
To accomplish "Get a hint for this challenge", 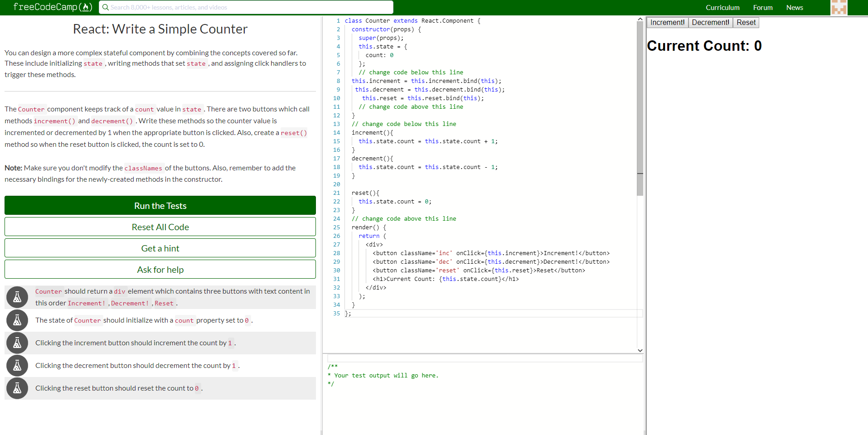I will pyautogui.click(x=160, y=248).
